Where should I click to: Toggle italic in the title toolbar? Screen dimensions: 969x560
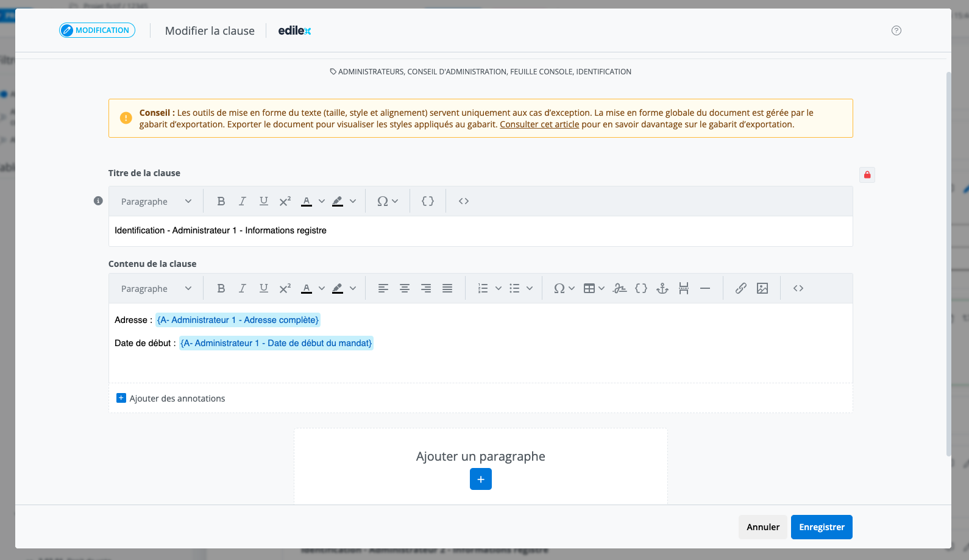(242, 201)
